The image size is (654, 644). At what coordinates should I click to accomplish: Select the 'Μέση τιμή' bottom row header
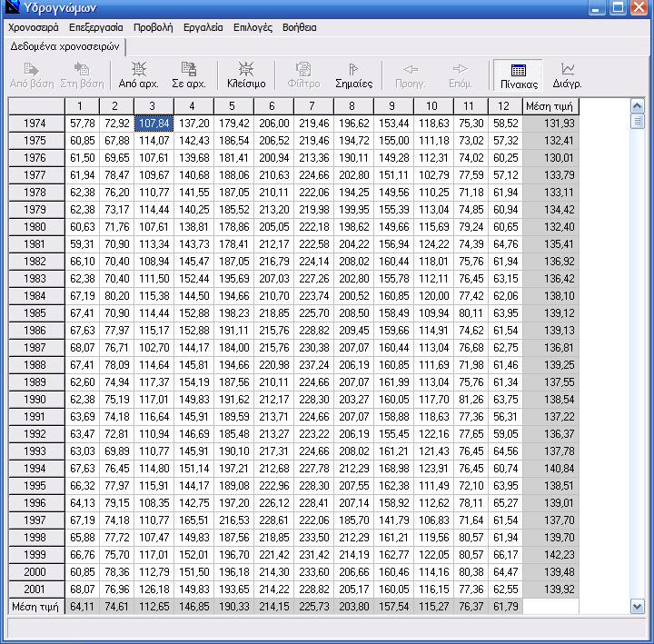[36, 607]
